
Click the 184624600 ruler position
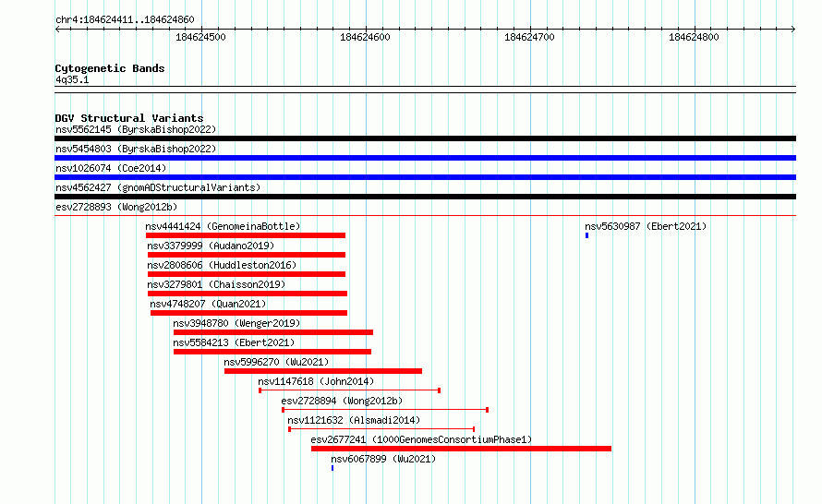click(366, 37)
